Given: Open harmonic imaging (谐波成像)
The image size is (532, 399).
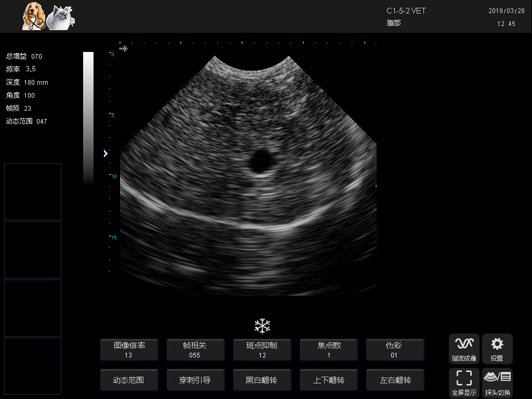Looking at the screenshot, I should click(x=464, y=348).
